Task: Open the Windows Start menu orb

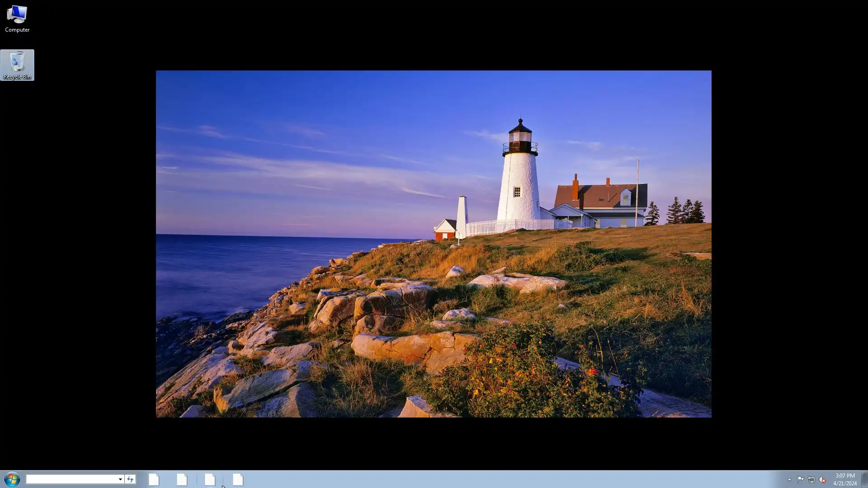Action: coord(12,479)
